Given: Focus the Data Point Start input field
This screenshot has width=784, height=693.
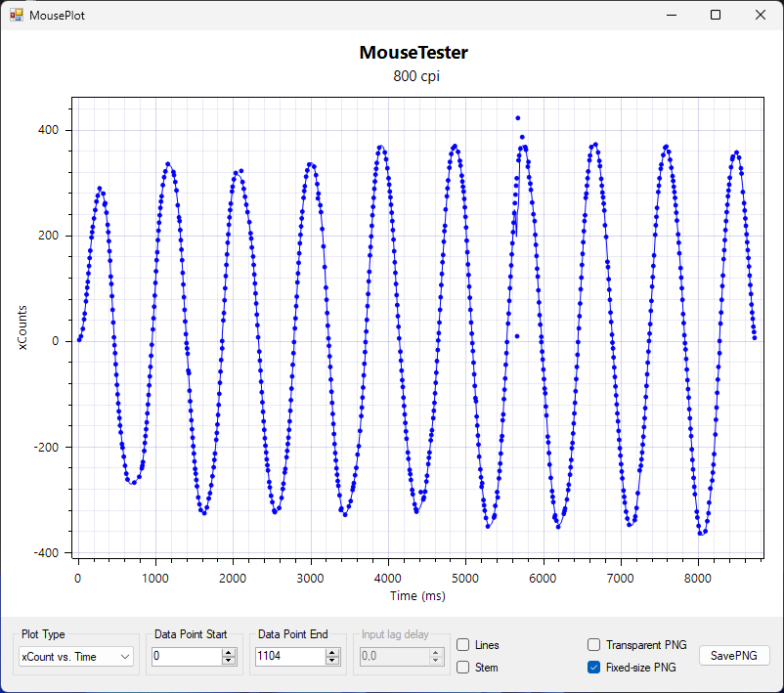Looking at the screenshot, I should click(187, 656).
